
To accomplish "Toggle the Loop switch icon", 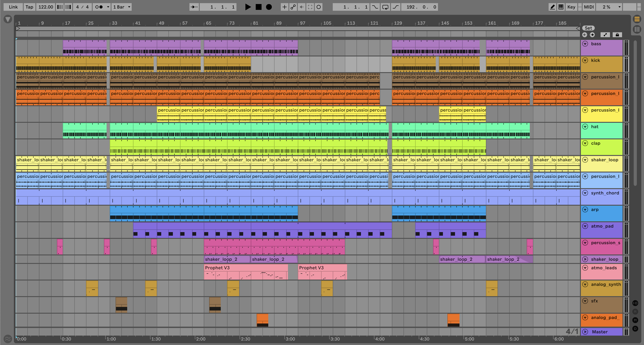I will pyautogui.click(x=385, y=7).
